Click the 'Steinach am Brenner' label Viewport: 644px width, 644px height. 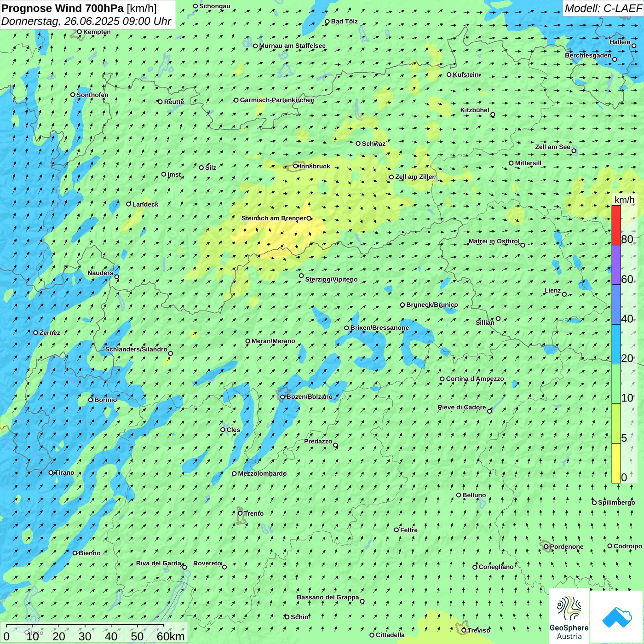pos(274,218)
